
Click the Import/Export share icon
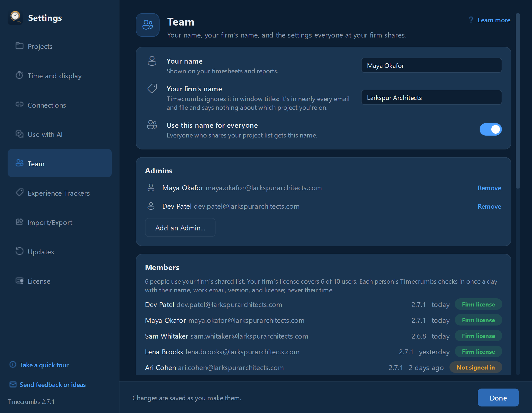point(19,222)
